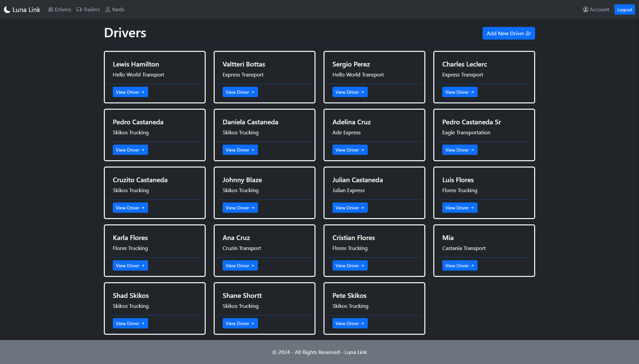Image resolution: width=639 pixels, height=364 pixels.
Task: Click View Driver arrow for Valtteri Bottas
Action: click(x=240, y=92)
